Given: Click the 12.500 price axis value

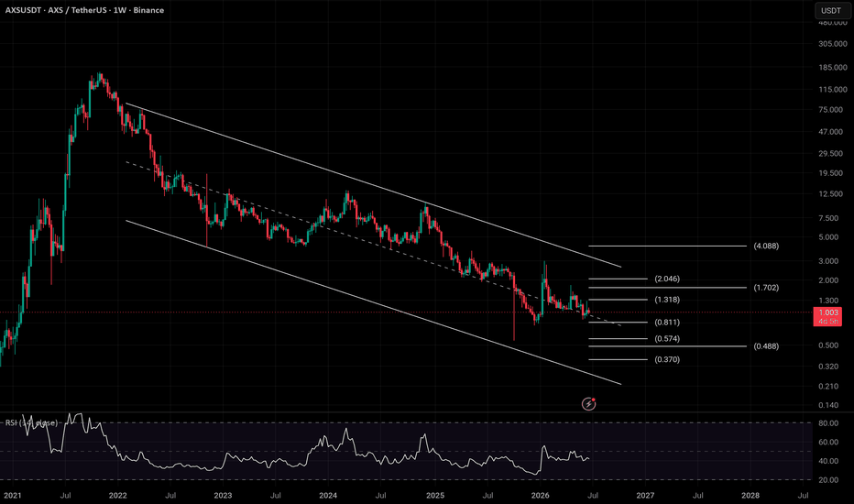Looking at the screenshot, I should 830,194.
